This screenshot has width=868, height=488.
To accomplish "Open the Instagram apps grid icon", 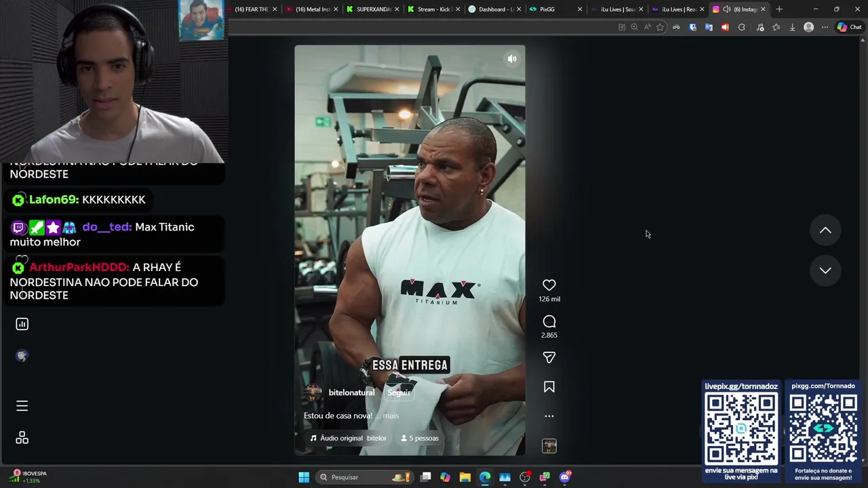I will (22, 438).
